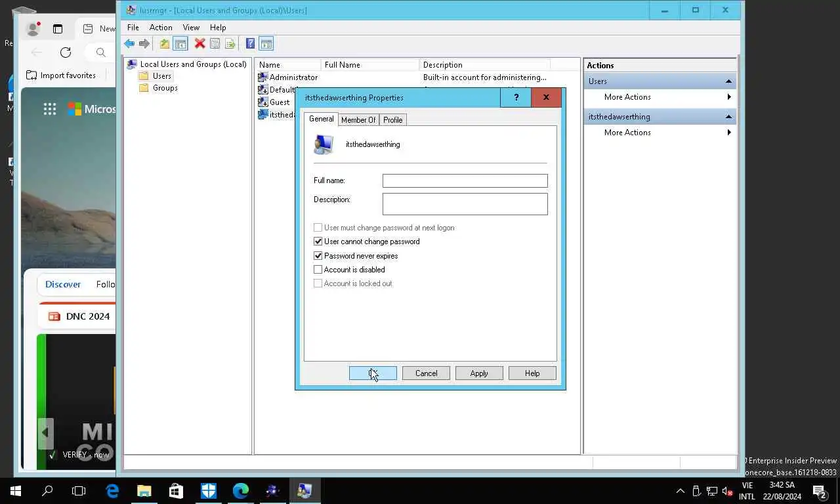The width and height of the screenshot is (840, 504).
Task: Select the General tab
Action: coord(321,119)
